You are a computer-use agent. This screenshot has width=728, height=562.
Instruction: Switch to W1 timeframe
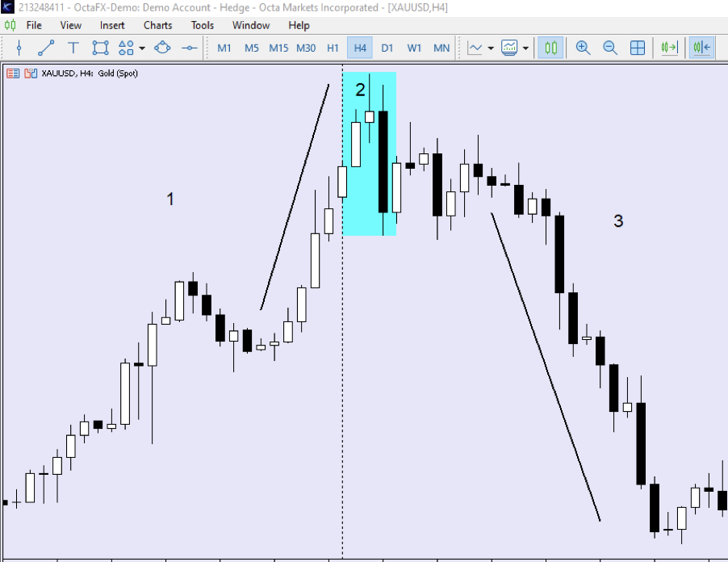[x=414, y=48]
